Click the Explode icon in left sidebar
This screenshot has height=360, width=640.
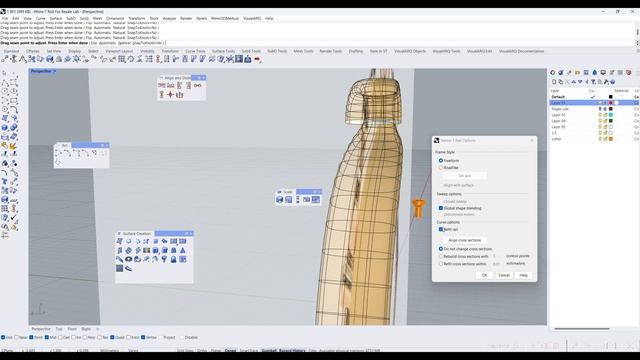coord(14,146)
